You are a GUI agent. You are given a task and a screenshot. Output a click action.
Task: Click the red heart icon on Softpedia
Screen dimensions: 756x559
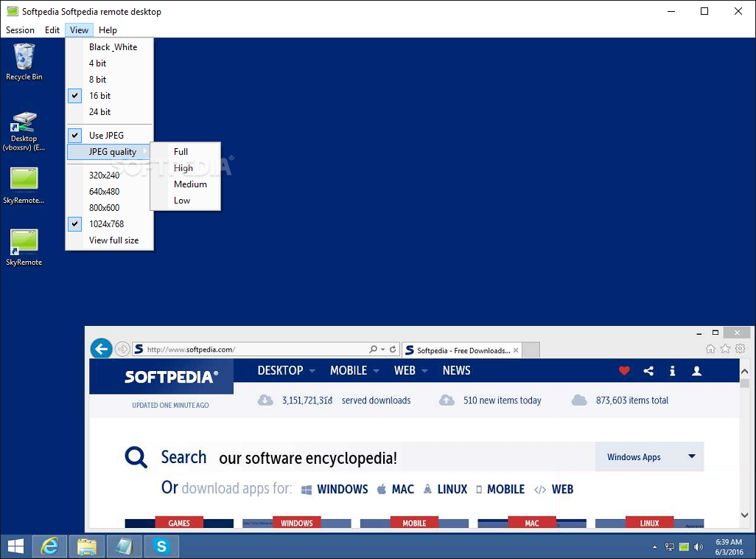(x=624, y=371)
